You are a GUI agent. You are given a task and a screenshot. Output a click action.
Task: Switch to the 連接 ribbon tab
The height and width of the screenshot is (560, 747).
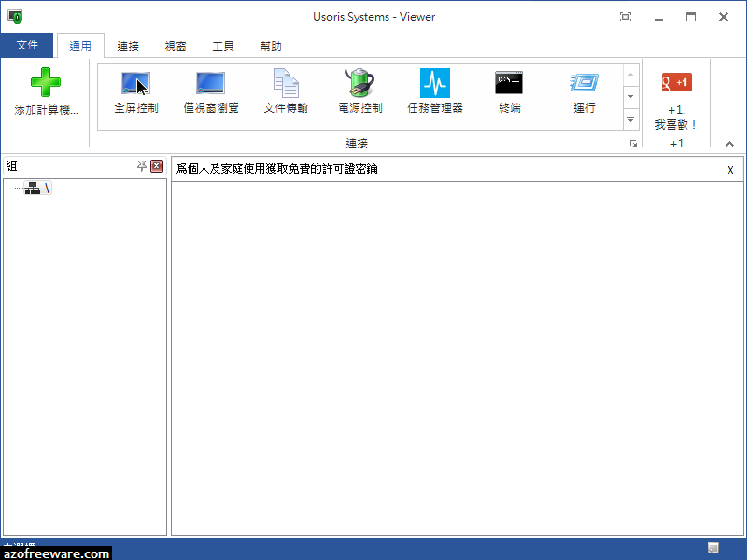click(128, 46)
